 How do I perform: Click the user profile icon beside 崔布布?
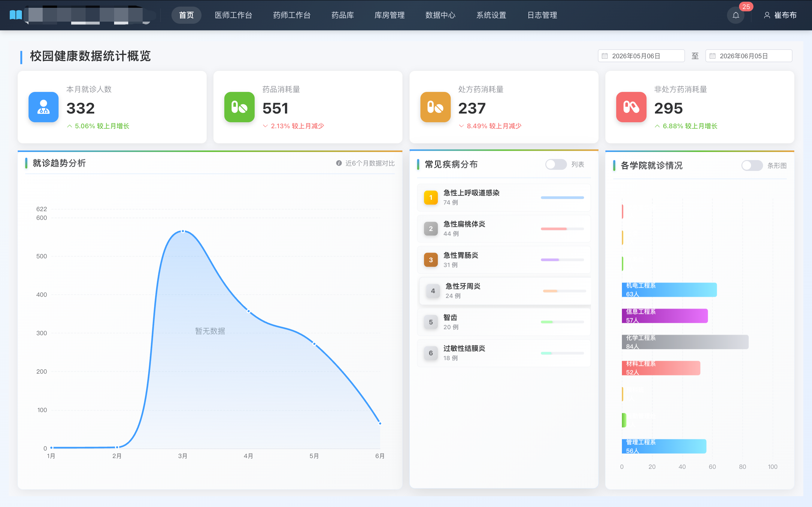pos(767,15)
